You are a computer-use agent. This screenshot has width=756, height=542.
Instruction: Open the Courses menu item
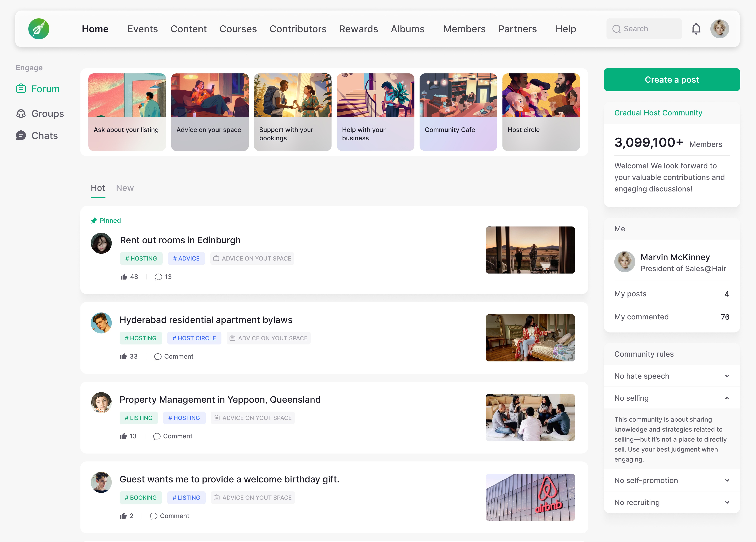238,29
